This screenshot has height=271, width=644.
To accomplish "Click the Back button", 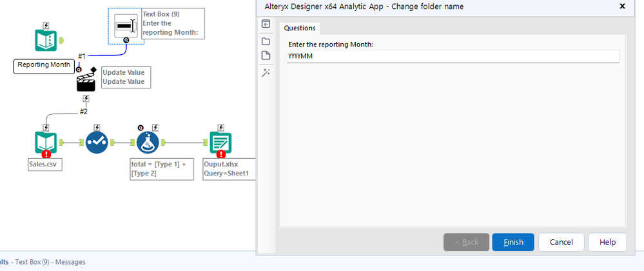I will pos(466,242).
